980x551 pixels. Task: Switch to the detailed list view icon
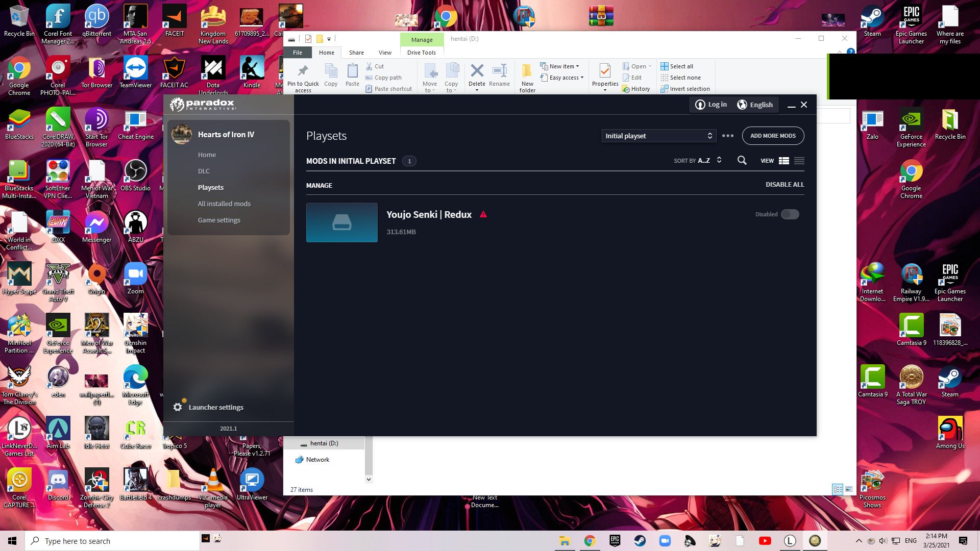coord(784,161)
